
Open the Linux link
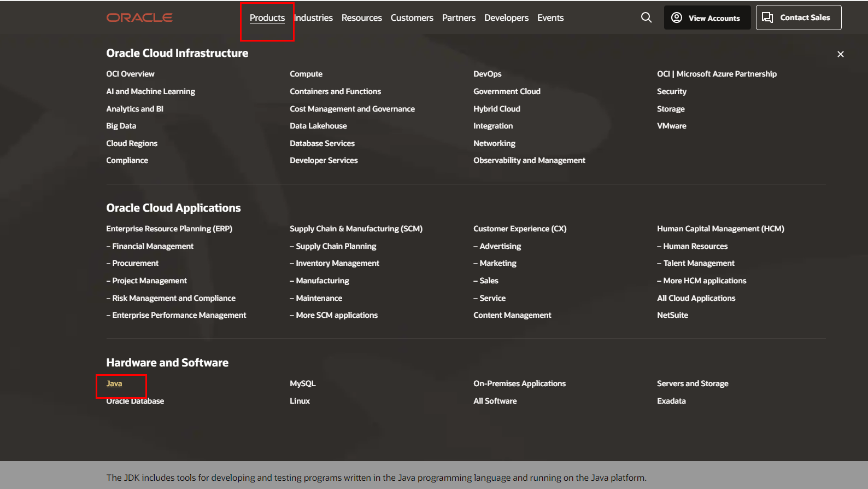pyautogui.click(x=300, y=401)
